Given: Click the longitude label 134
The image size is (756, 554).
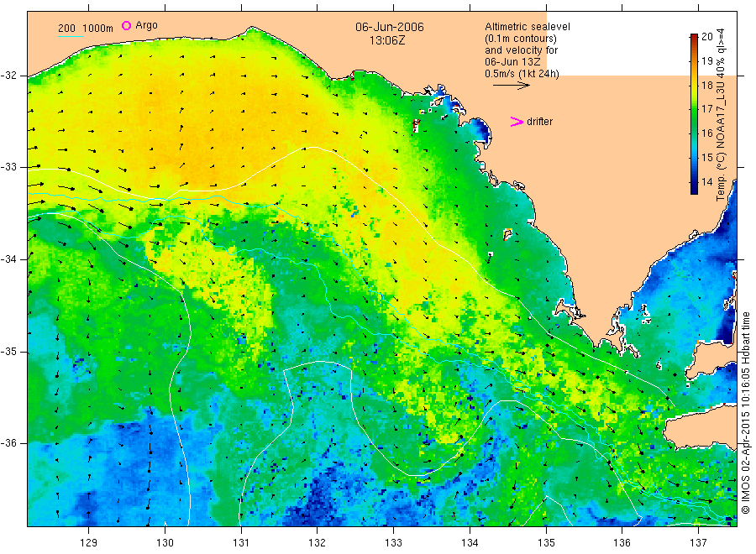Looking at the screenshot, I should click(470, 543).
